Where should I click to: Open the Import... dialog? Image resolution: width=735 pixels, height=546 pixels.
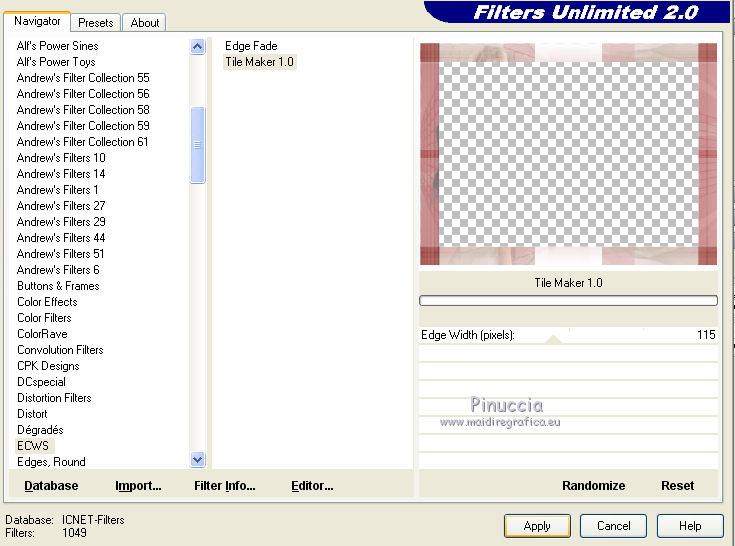138,486
